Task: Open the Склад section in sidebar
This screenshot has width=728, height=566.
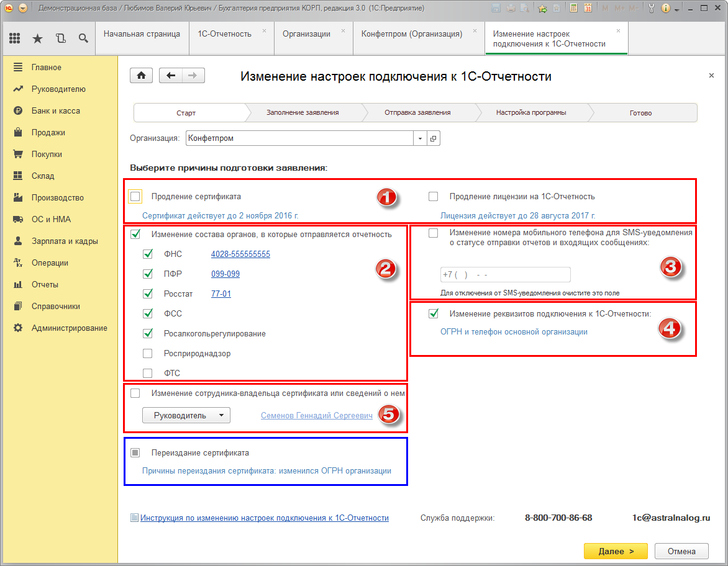Action: [34, 176]
